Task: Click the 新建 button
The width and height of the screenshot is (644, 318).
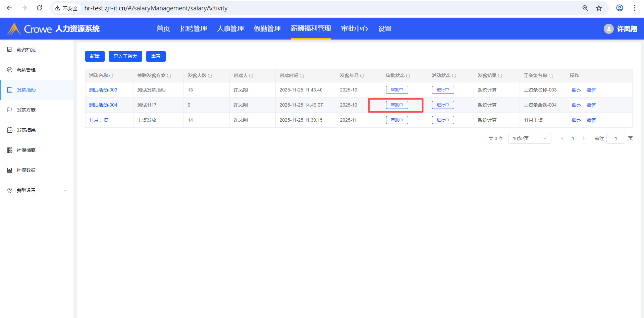Action: coord(95,56)
